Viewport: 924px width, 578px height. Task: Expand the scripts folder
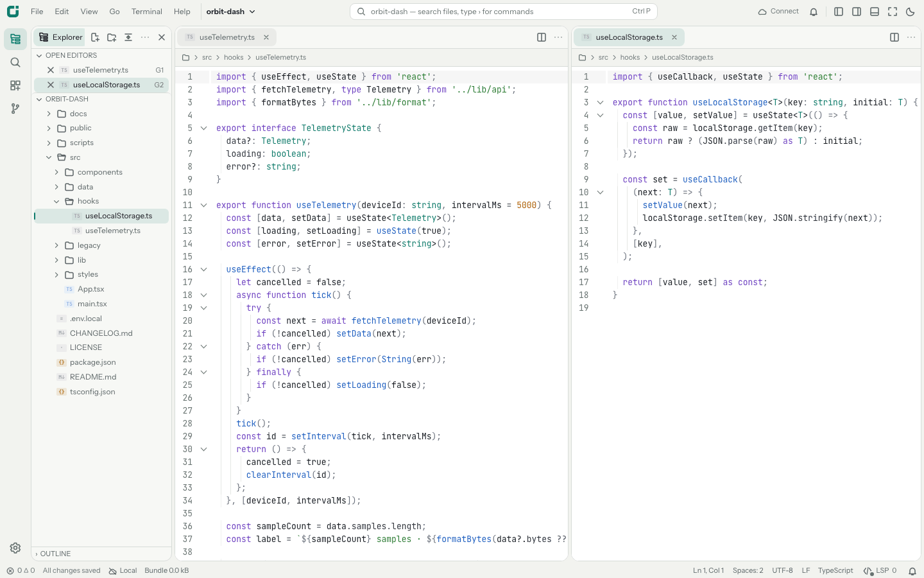tap(49, 143)
